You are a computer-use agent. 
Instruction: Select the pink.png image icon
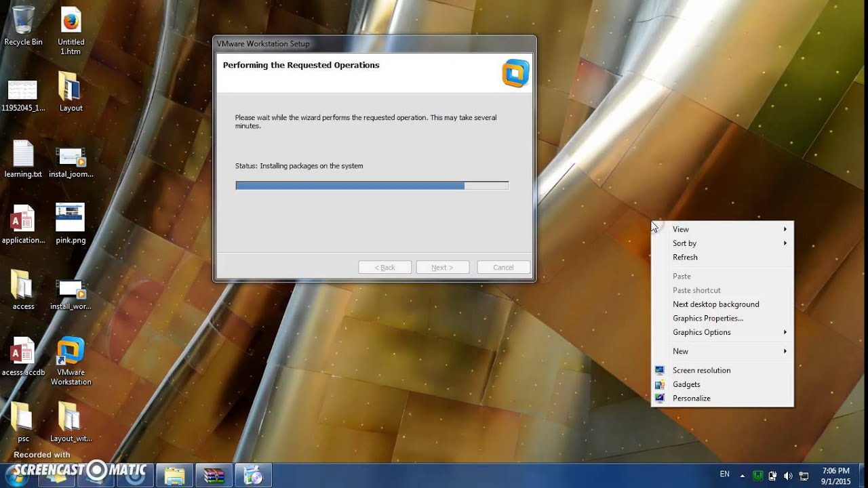click(x=71, y=224)
